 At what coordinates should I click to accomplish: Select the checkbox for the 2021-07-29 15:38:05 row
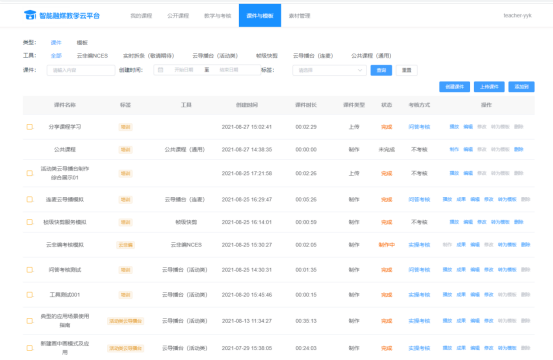tap(30, 348)
